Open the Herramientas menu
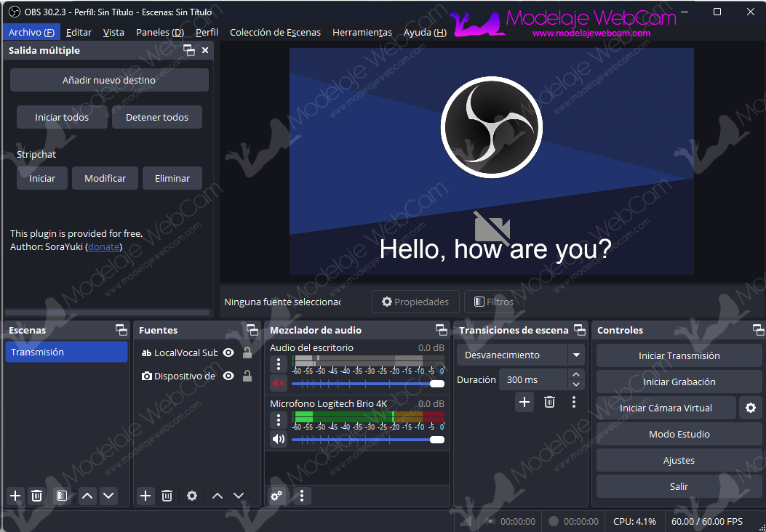Viewport: 766px width, 532px height. click(362, 32)
